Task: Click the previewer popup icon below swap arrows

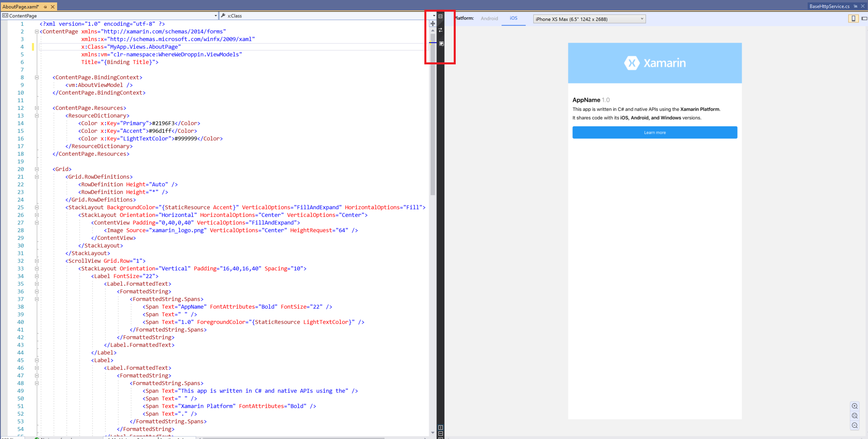Action: coord(441,43)
